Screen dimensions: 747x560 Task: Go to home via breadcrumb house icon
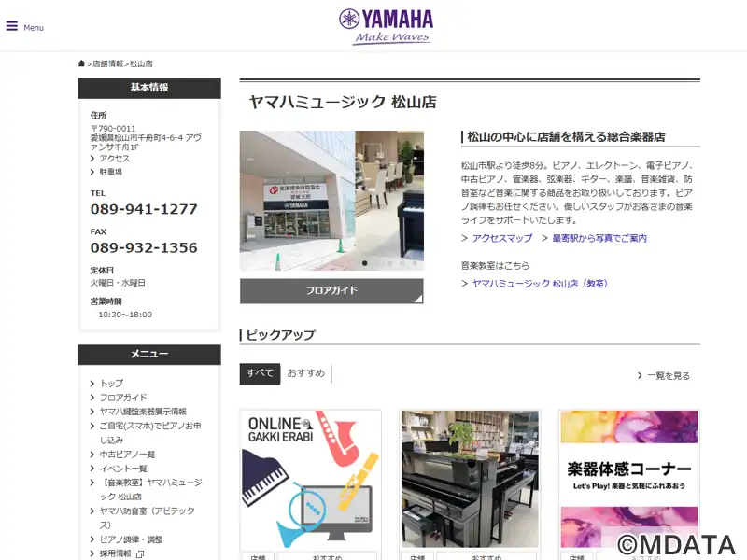click(81, 63)
